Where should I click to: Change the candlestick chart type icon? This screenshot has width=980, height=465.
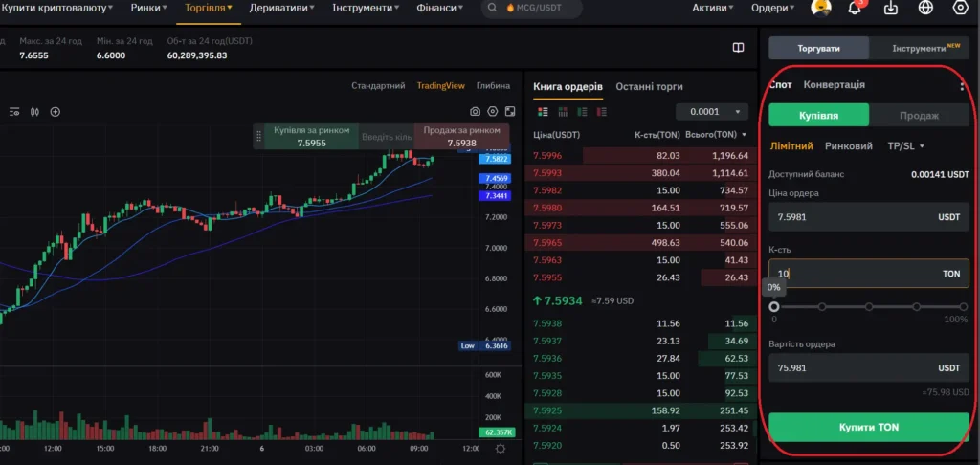pyautogui.click(x=35, y=112)
